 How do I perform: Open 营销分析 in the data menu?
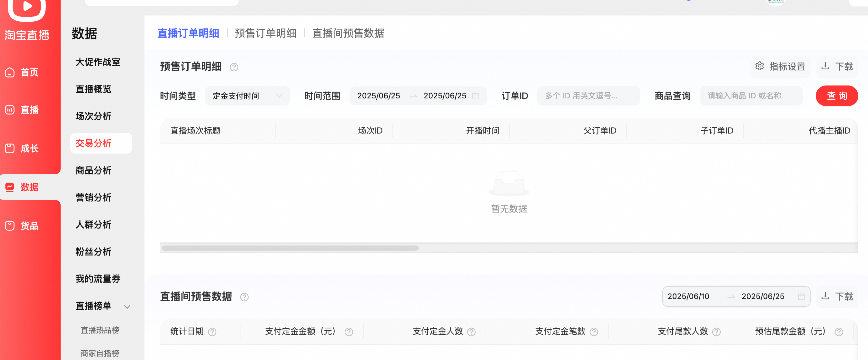[x=93, y=197]
